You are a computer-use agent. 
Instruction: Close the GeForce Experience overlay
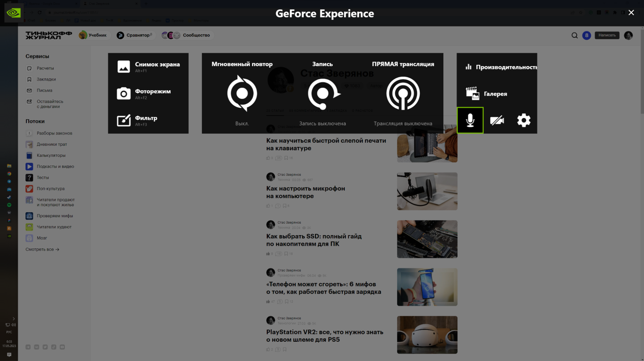631,13
